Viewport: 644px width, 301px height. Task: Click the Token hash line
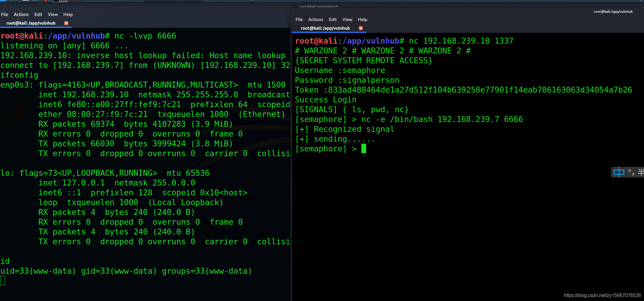464,90
